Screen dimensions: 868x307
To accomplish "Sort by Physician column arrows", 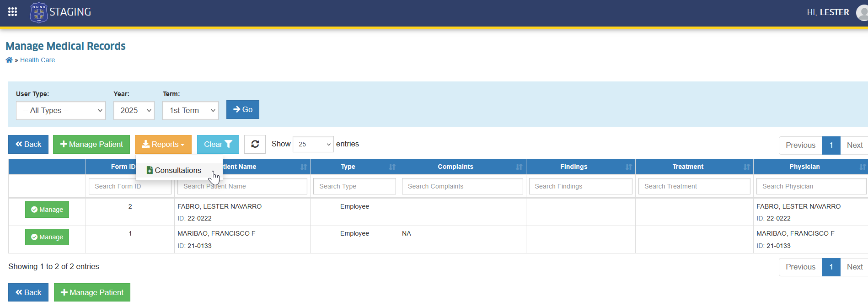I will [862, 167].
